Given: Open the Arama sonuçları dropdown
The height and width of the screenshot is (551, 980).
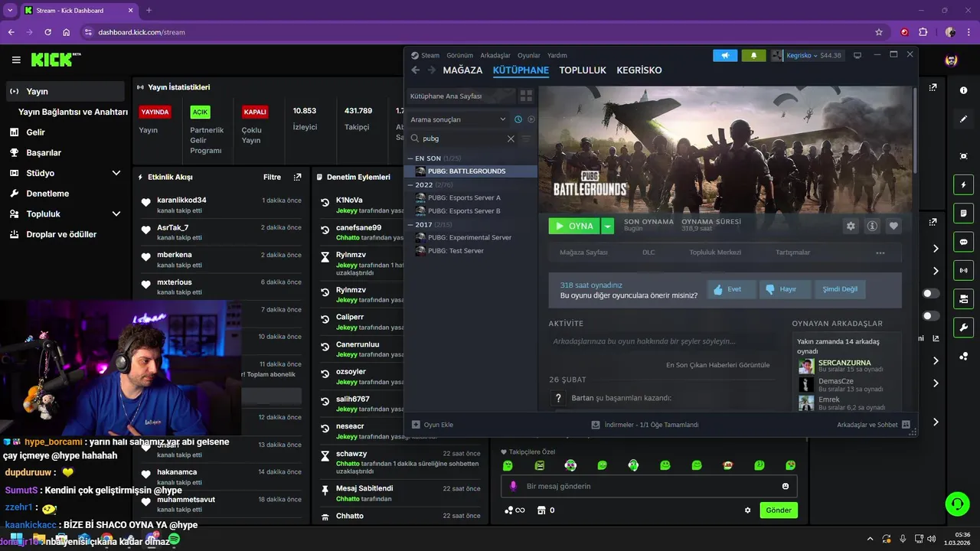Looking at the screenshot, I should coord(458,119).
